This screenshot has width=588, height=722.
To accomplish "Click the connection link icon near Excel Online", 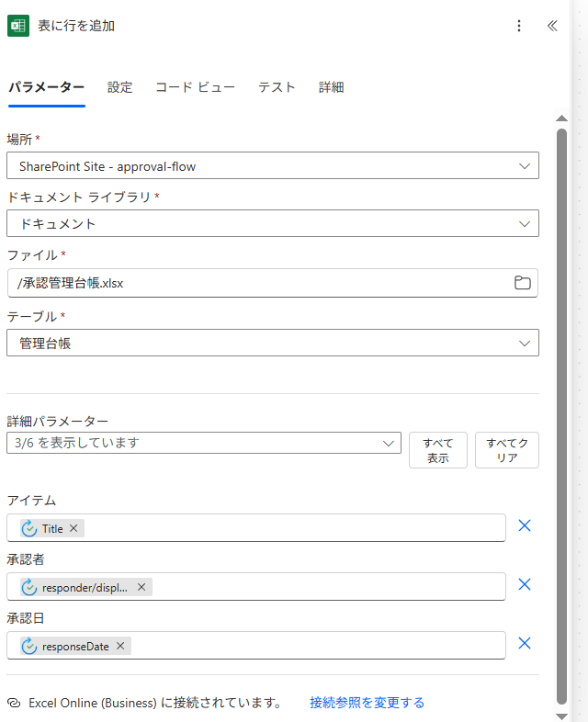I will (x=15, y=703).
